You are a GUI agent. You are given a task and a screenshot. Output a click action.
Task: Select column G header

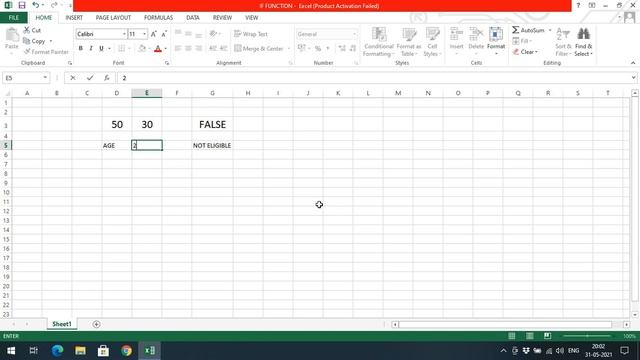[212, 93]
